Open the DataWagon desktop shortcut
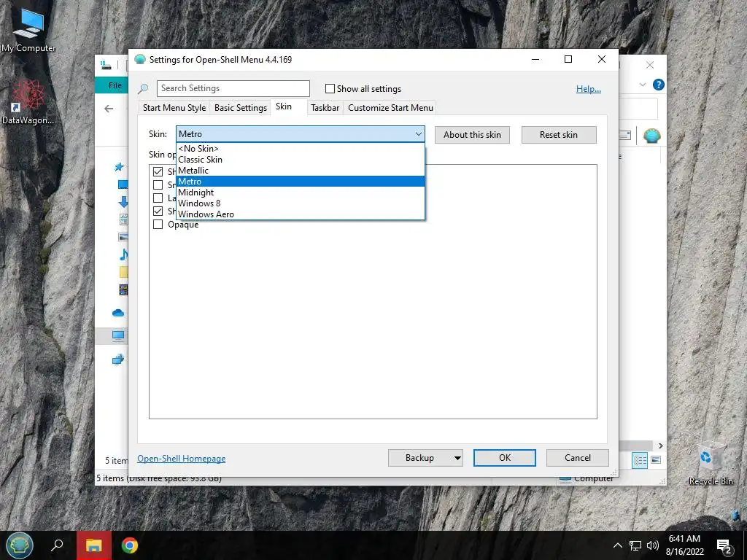 [x=28, y=102]
